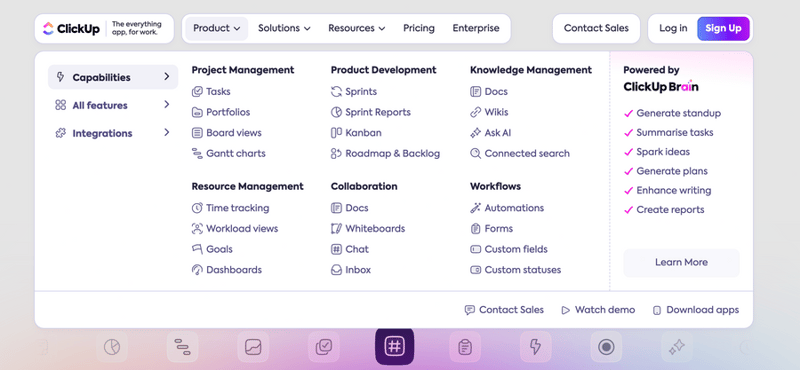Select the highlighted hashtag icon in bottom bar
The image size is (800, 370).
coord(394,347)
